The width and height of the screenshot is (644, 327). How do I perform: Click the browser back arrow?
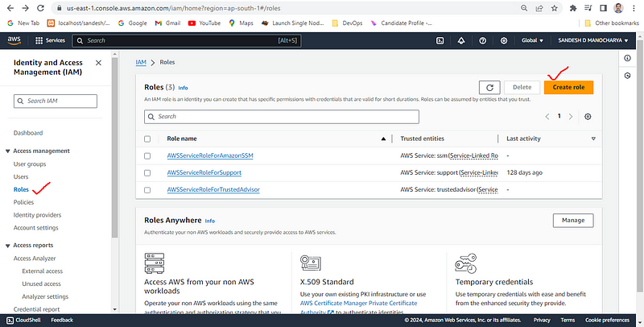(10, 8)
